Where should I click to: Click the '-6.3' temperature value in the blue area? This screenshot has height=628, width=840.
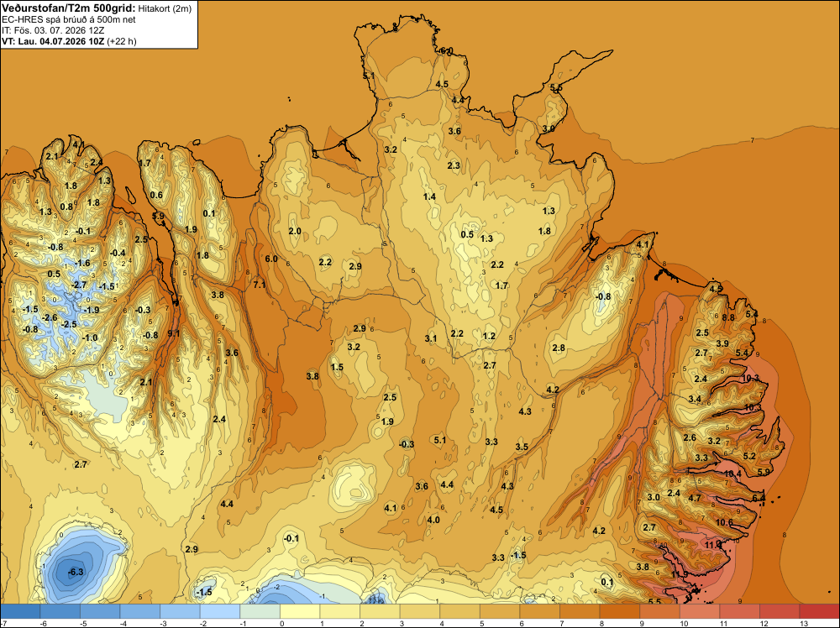76,572
